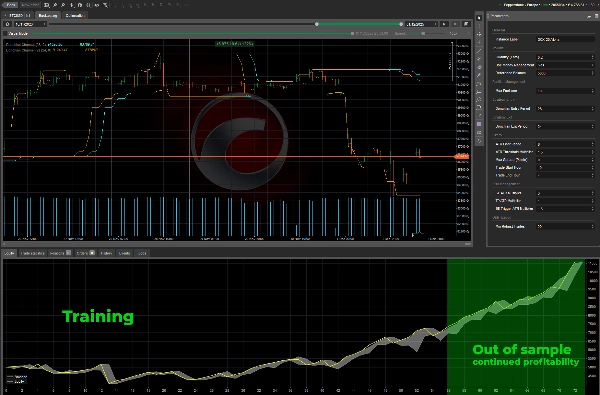Open the History tab in bottom panel
Viewport: 600px width, 395px height.
click(106, 253)
